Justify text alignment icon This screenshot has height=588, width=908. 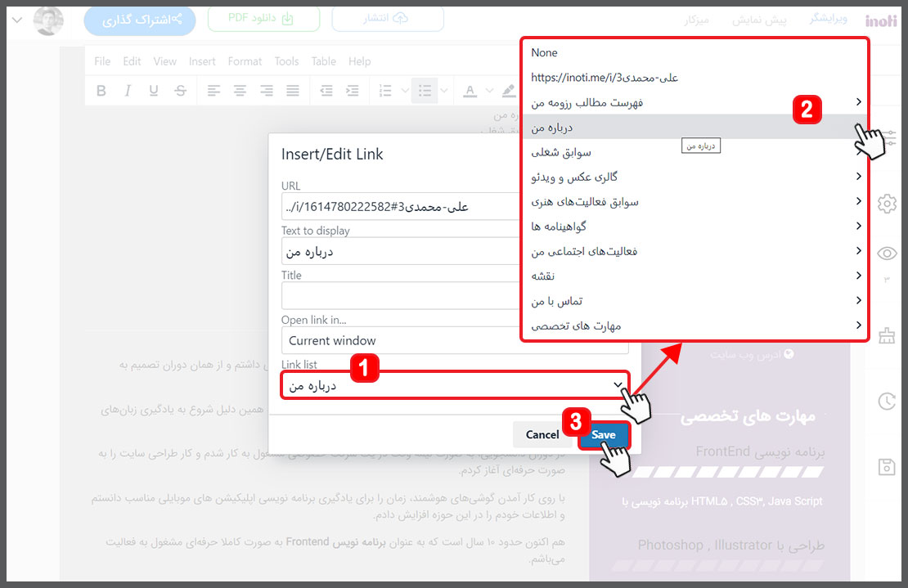(x=293, y=90)
